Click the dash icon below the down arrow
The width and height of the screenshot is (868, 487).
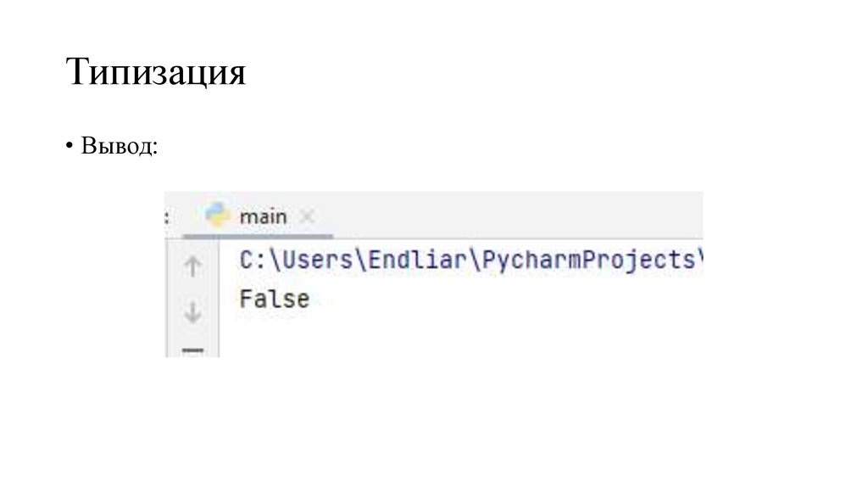[x=193, y=349]
